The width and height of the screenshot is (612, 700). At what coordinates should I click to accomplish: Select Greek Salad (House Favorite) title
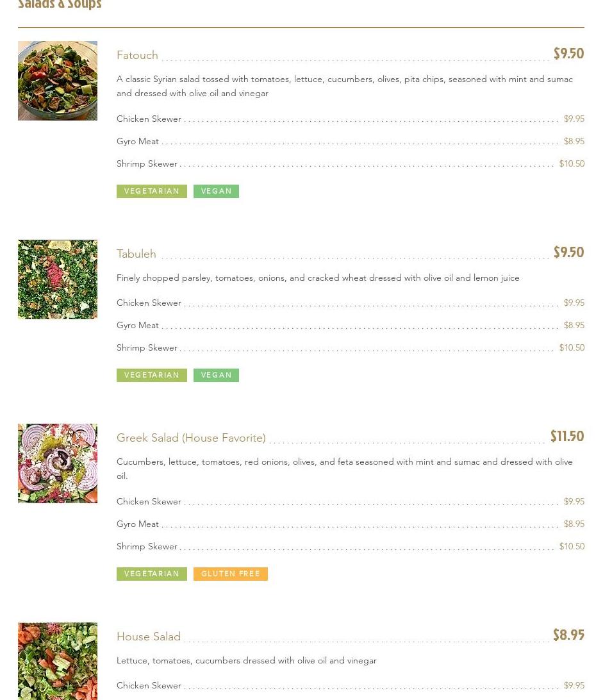point(191,438)
